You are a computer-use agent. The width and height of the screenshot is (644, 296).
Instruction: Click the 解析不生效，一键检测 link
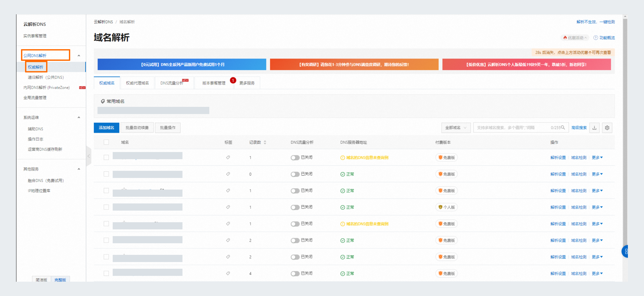[x=595, y=22]
